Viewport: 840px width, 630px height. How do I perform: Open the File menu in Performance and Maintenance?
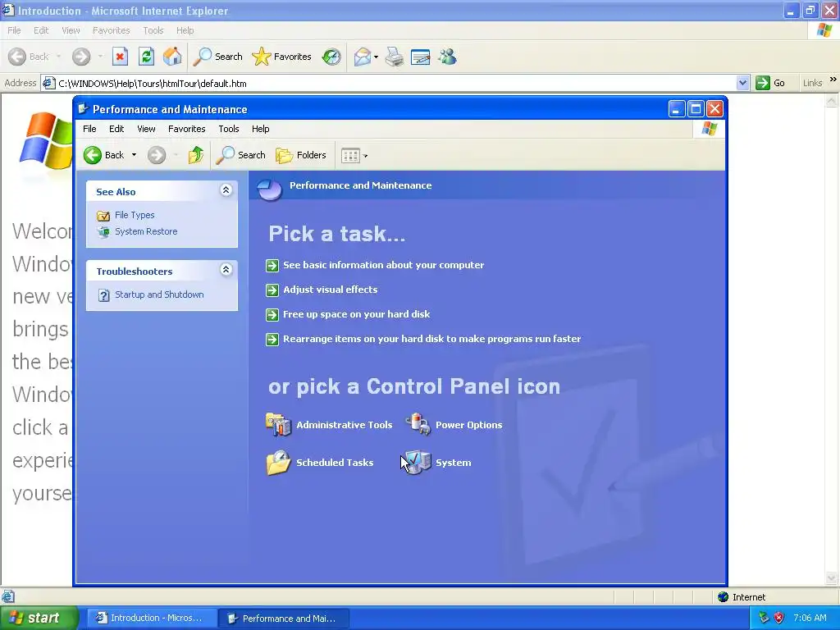pos(89,129)
